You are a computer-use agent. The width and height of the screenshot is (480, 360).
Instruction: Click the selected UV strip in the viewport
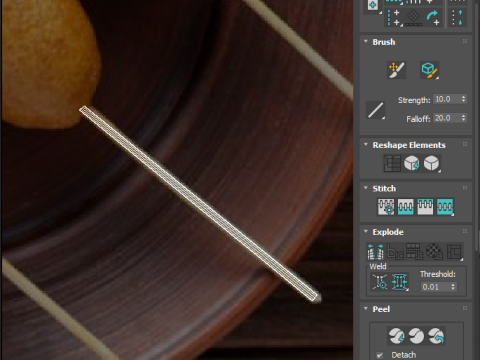click(x=198, y=203)
